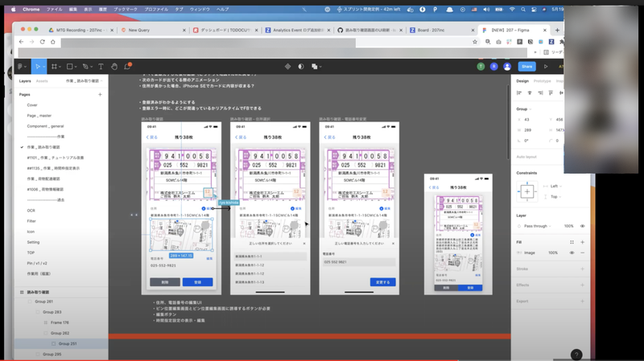
Task: Open the Pen tool options arrow
Action: point(91,67)
